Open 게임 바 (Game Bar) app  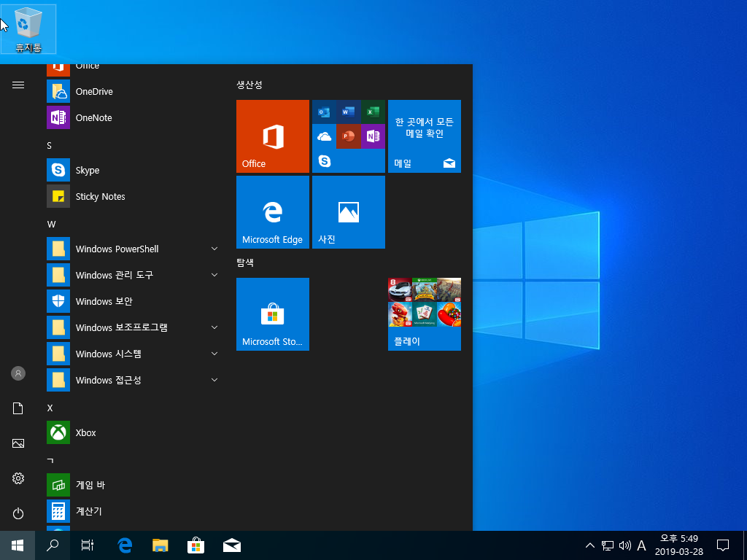[133, 485]
